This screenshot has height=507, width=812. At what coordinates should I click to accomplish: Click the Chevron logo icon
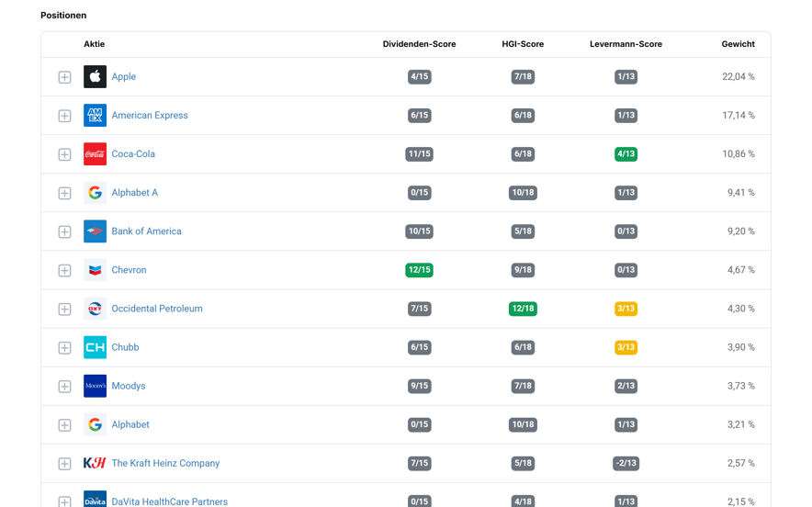[95, 270]
